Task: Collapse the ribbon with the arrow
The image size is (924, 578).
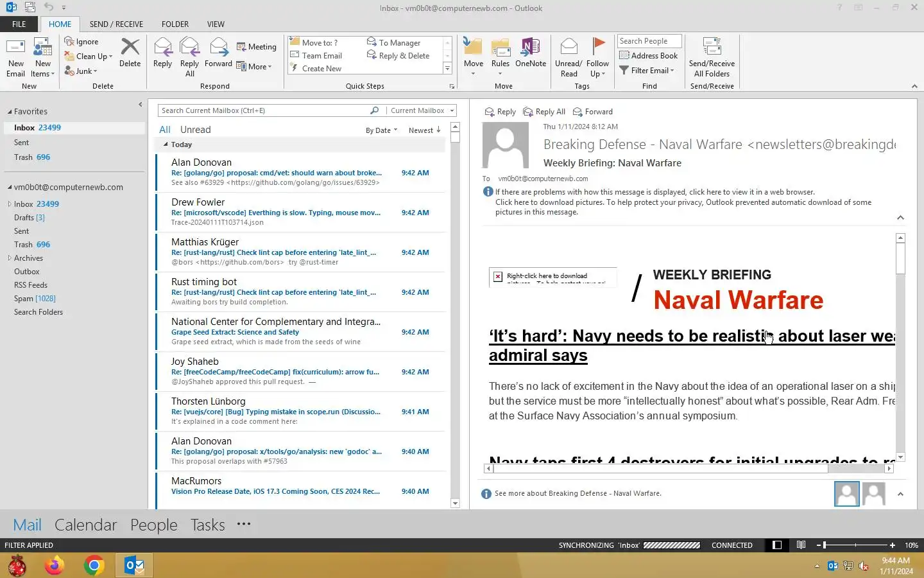Action: 914,86
